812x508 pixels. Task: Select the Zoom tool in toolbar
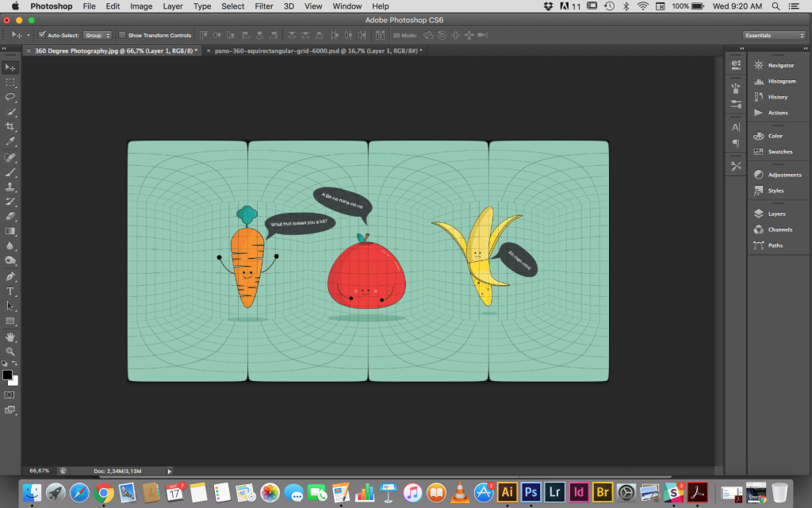[10, 351]
